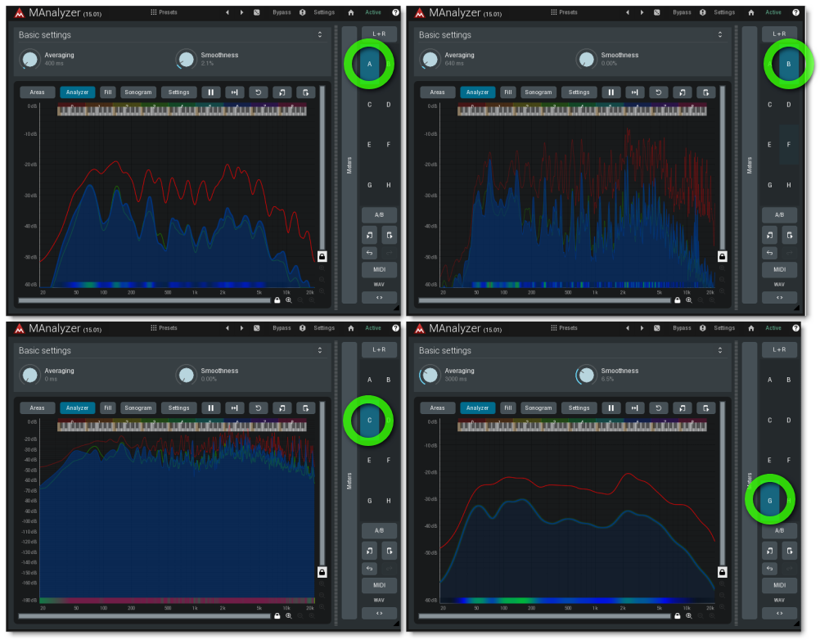Click the paste icon in top-left graph toolbar
This screenshot has width=820, height=644.
(x=306, y=92)
